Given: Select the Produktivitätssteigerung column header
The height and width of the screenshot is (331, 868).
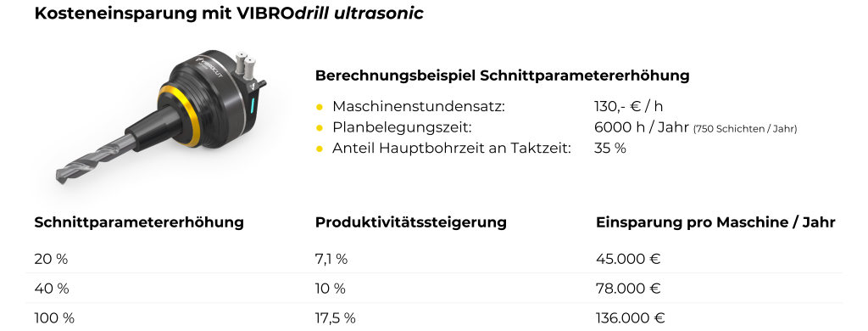Looking at the screenshot, I should pyautogui.click(x=411, y=222).
